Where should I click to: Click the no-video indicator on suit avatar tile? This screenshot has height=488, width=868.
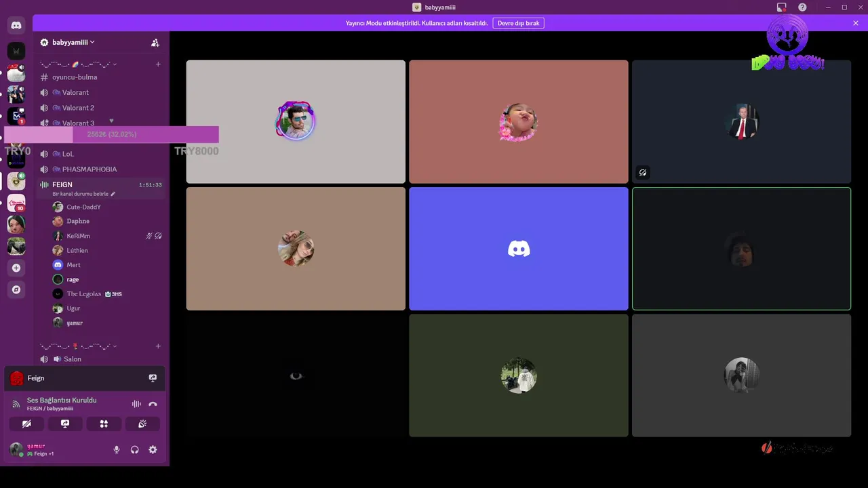pyautogui.click(x=643, y=173)
